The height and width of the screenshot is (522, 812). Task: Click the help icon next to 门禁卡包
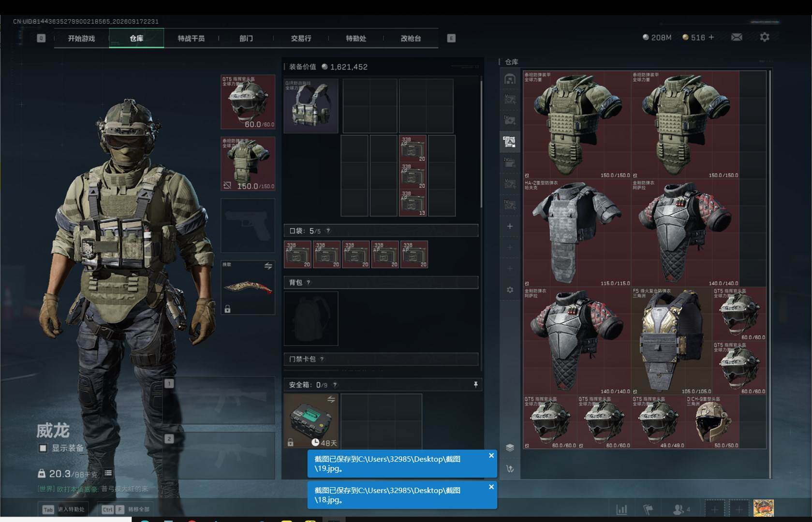pyautogui.click(x=322, y=359)
